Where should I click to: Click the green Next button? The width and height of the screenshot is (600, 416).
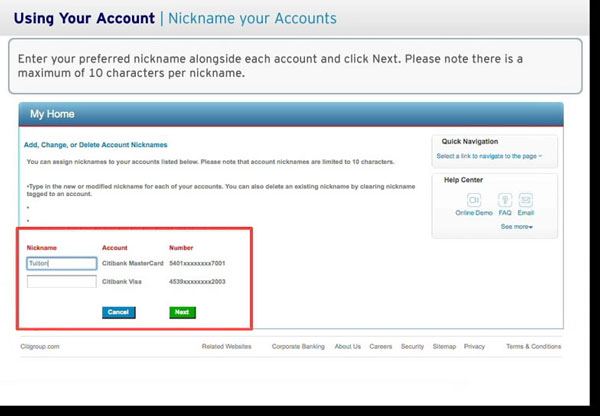[183, 312]
